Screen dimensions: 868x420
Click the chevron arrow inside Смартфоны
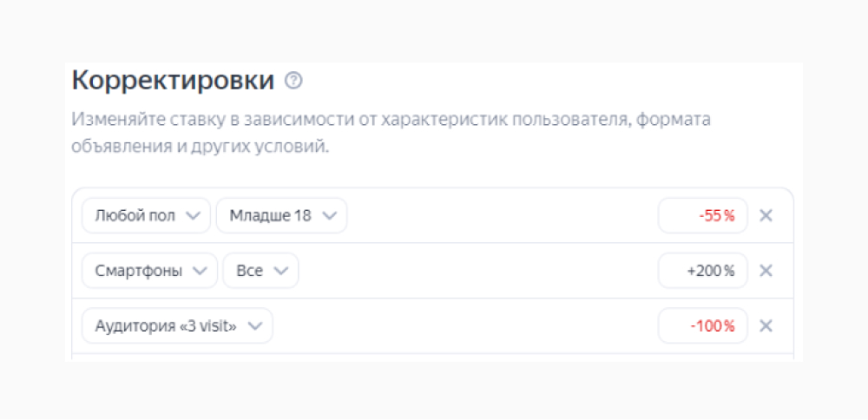click(x=200, y=272)
